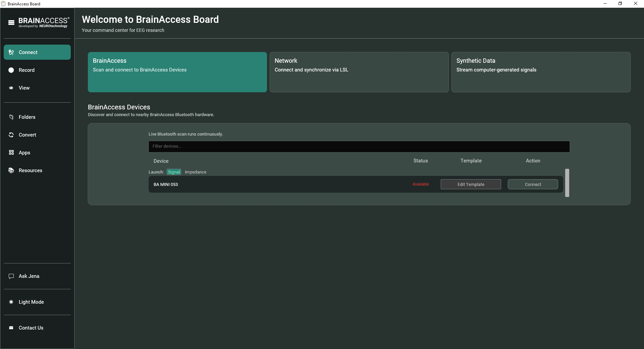Click the View eye icon
The height and width of the screenshot is (349, 644).
(11, 88)
